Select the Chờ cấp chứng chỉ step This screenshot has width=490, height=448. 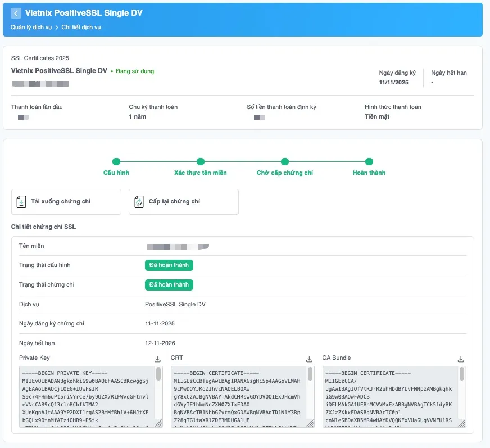(285, 162)
